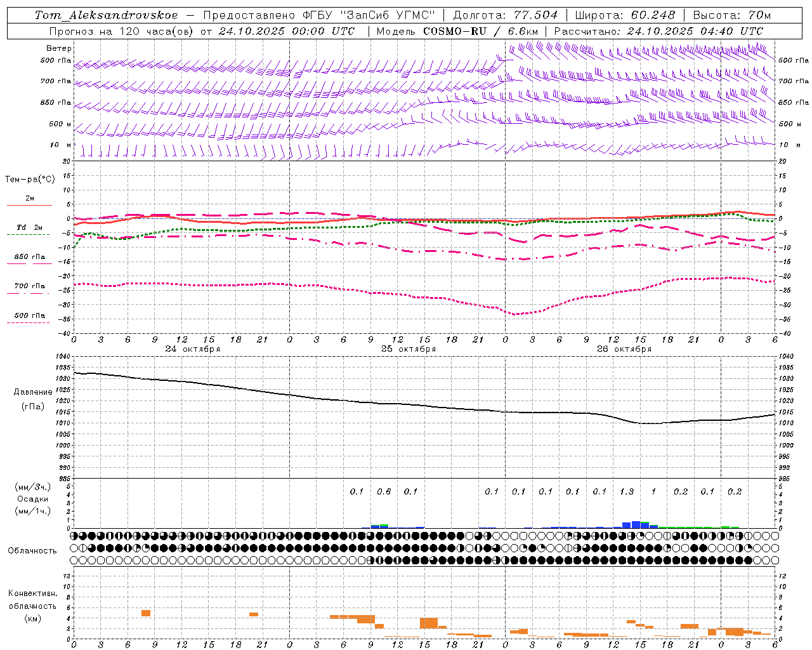Click the orange convective bar near 9h on 24 октября
The image size is (812, 650).
(146, 613)
